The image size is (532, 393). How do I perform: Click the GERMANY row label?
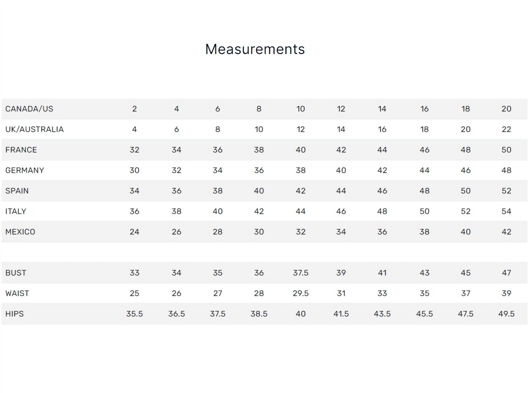point(25,170)
